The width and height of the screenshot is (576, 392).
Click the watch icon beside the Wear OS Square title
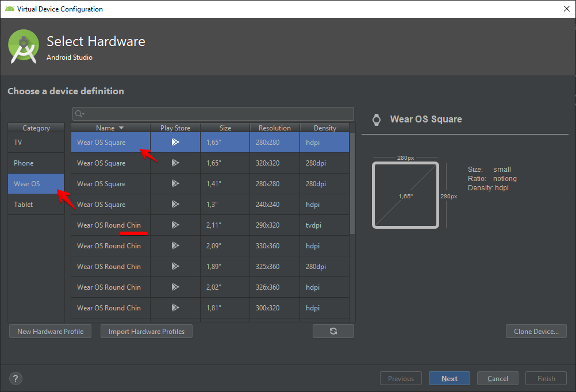coord(377,120)
